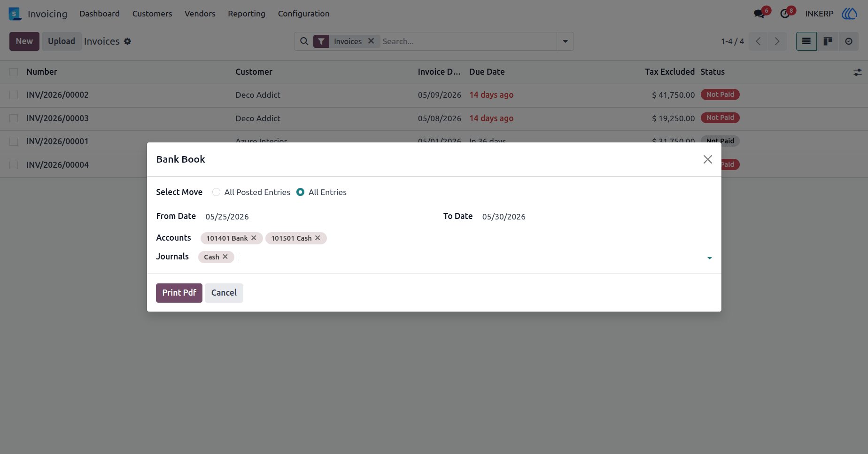Open the Configuration menu
Viewport: 868px width, 454px height.
coord(304,14)
